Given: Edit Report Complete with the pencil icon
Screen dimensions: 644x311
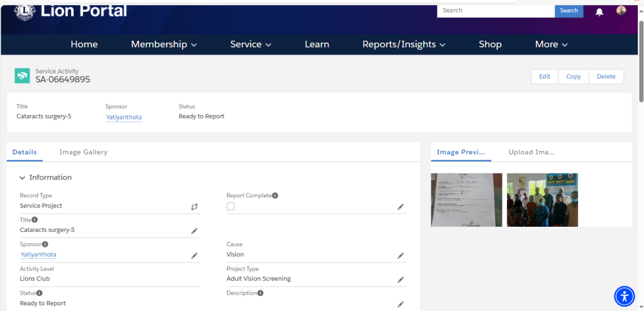Looking at the screenshot, I should pyautogui.click(x=401, y=207).
